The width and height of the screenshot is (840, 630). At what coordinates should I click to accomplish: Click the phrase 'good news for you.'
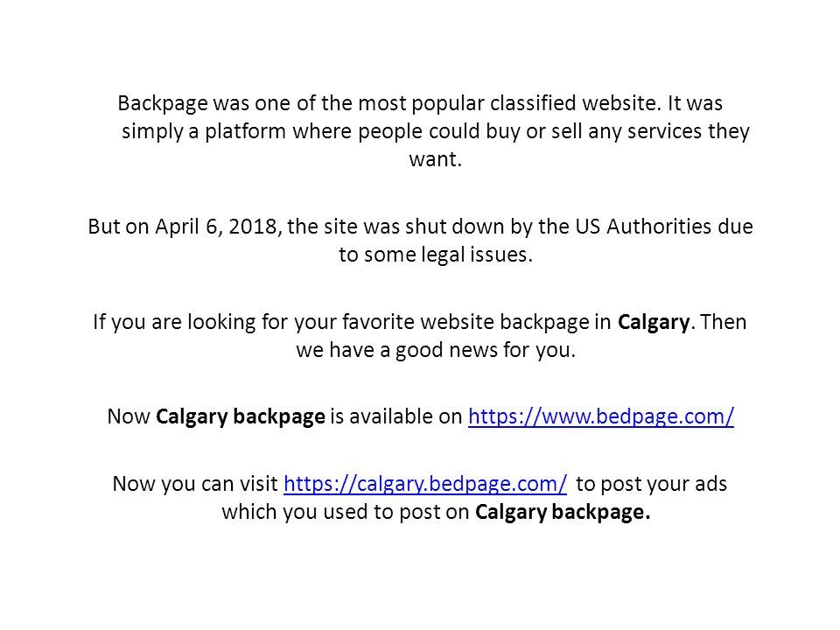tap(486, 350)
